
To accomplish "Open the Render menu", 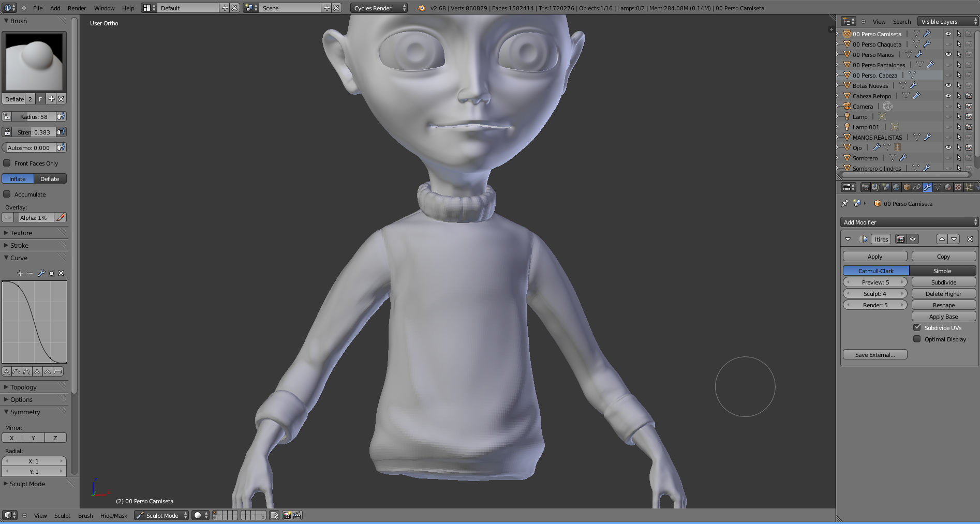I will pos(77,8).
